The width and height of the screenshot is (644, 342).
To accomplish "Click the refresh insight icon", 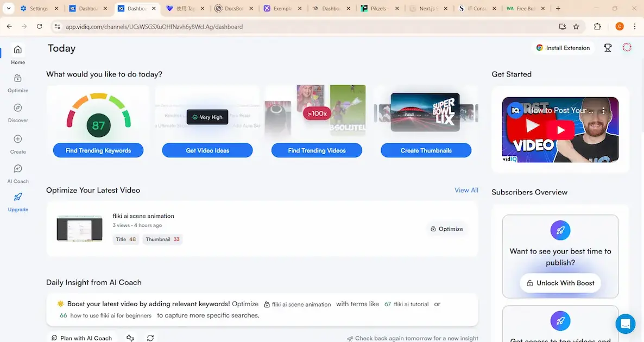I will [x=150, y=338].
